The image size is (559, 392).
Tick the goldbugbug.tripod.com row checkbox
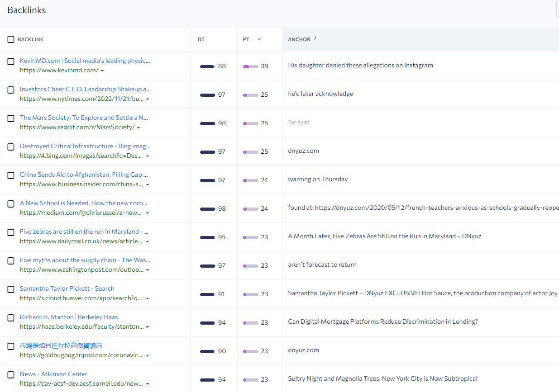(11, 346)
